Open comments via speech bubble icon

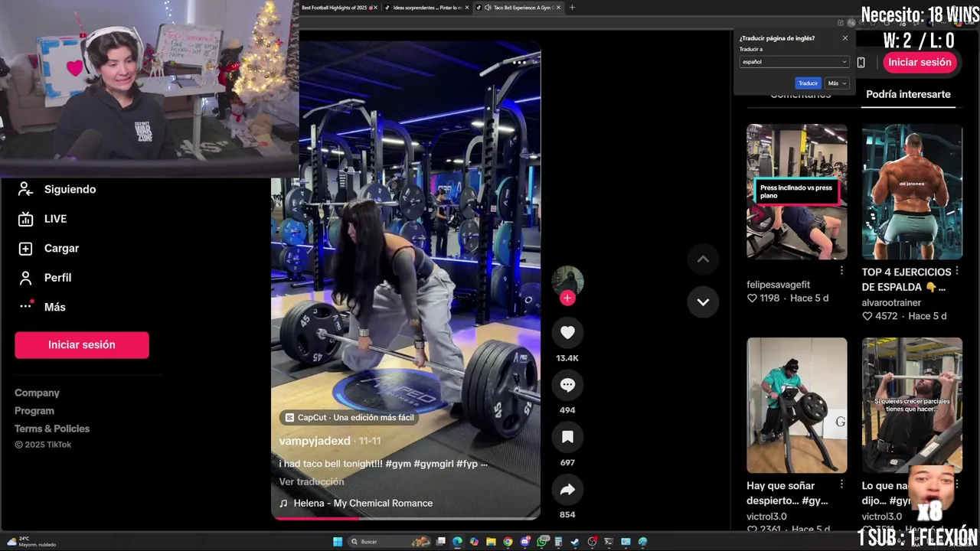[567, 385]
